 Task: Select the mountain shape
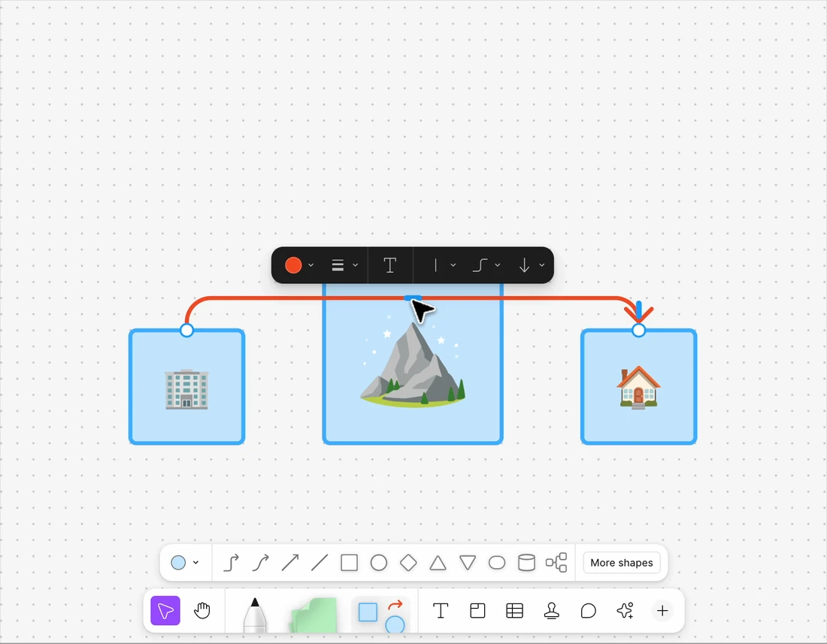point(413,364)
